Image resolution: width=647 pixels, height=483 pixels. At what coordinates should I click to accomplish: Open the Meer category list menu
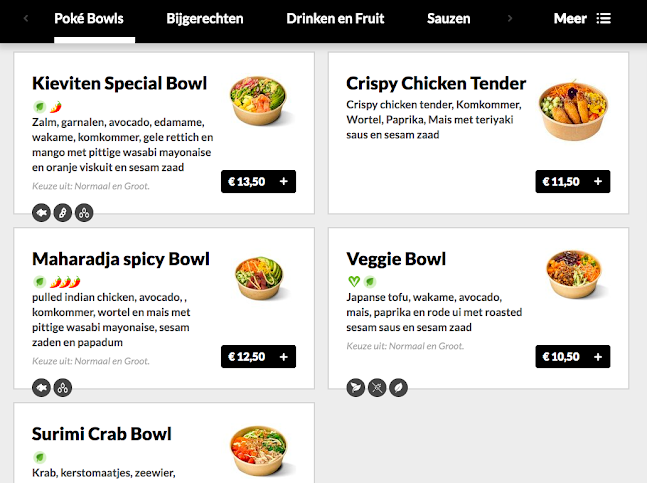582,18
